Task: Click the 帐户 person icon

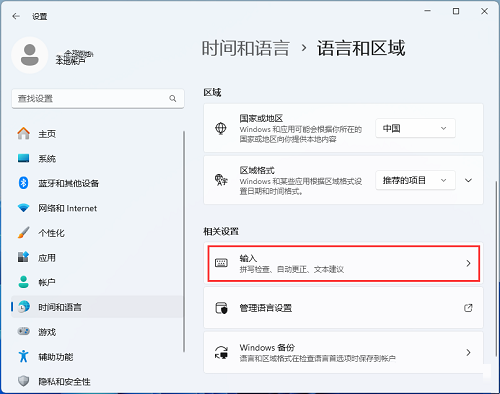Action: [x=23, y=282]
